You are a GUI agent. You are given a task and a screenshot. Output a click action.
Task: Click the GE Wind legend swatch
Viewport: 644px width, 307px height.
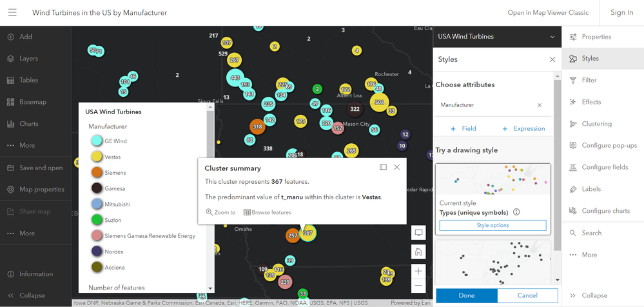[97, 141]
